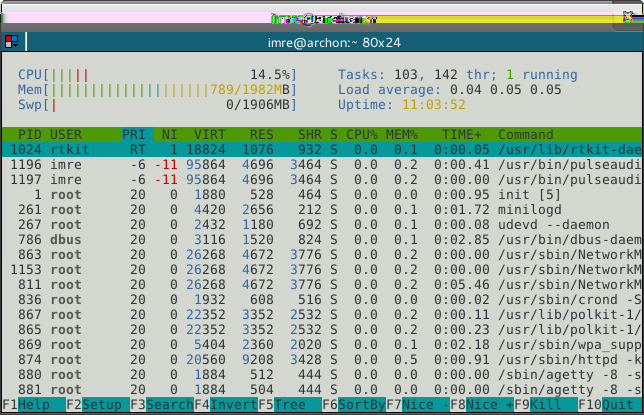Select the init [5] process row
The image size is (644, 415).
pos(322,195)
